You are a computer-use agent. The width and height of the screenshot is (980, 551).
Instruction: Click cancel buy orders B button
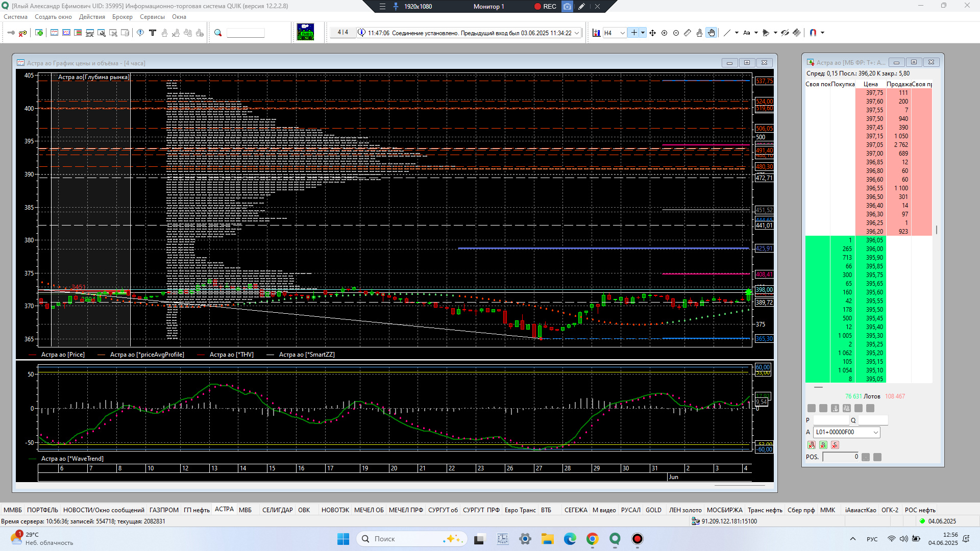pos(823,445)
